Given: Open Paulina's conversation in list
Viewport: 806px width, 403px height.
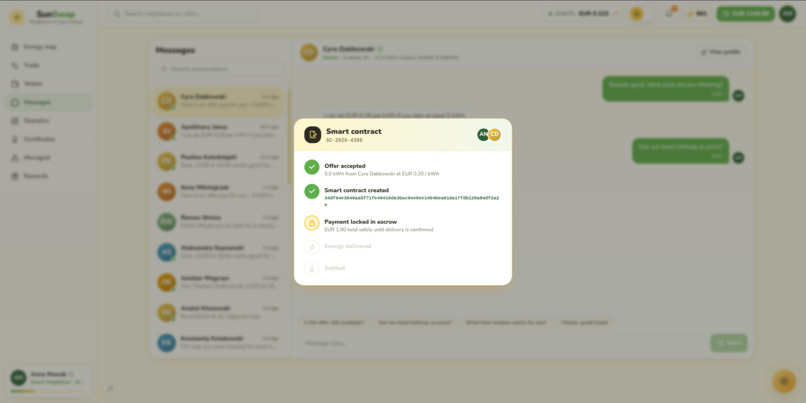Looking at the screenshot, I should 219,161.
